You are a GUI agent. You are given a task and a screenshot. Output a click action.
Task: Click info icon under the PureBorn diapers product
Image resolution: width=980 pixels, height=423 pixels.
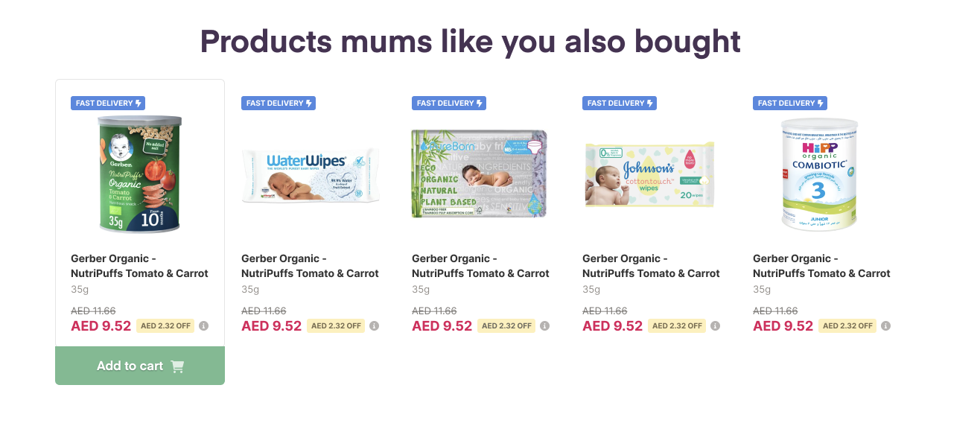(545, 325)
